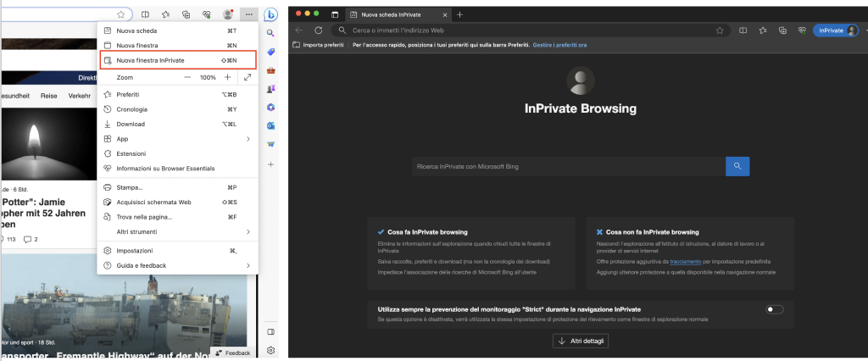The image size is (868, 361).
Task: Open Informazioni su Browser Essentials
Action: [177, 169]
